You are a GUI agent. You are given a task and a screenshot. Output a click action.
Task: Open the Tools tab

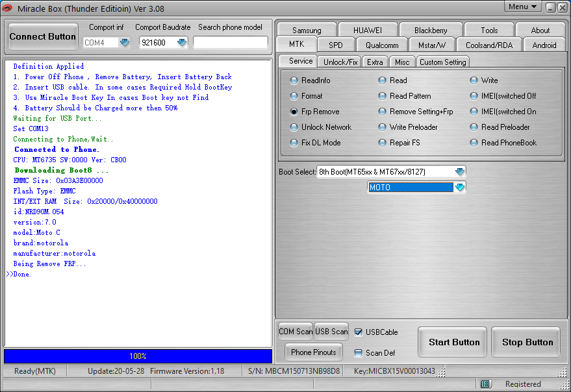point(489,30)
